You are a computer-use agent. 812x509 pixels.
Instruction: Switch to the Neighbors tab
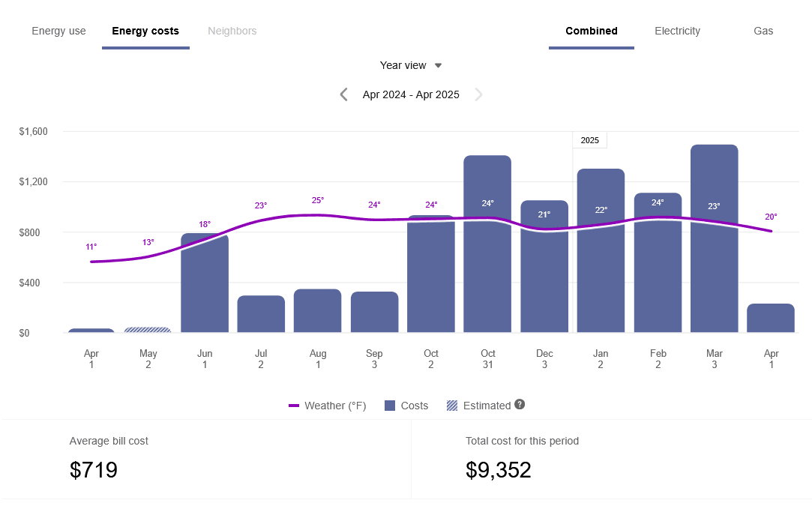232,31
